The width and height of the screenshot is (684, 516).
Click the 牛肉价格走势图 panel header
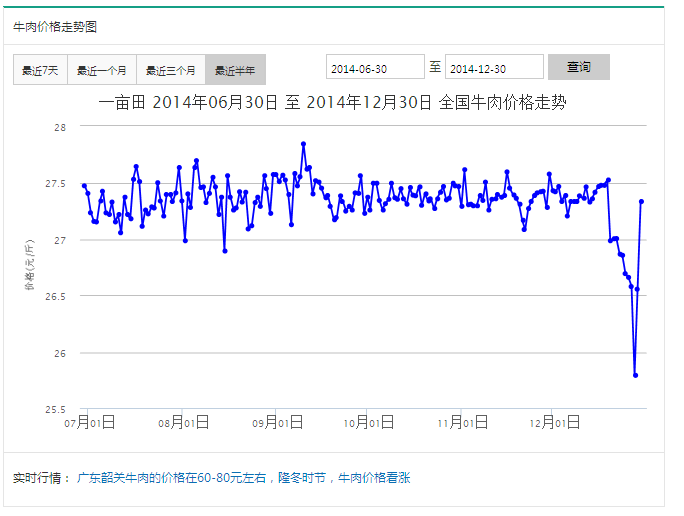55,27
